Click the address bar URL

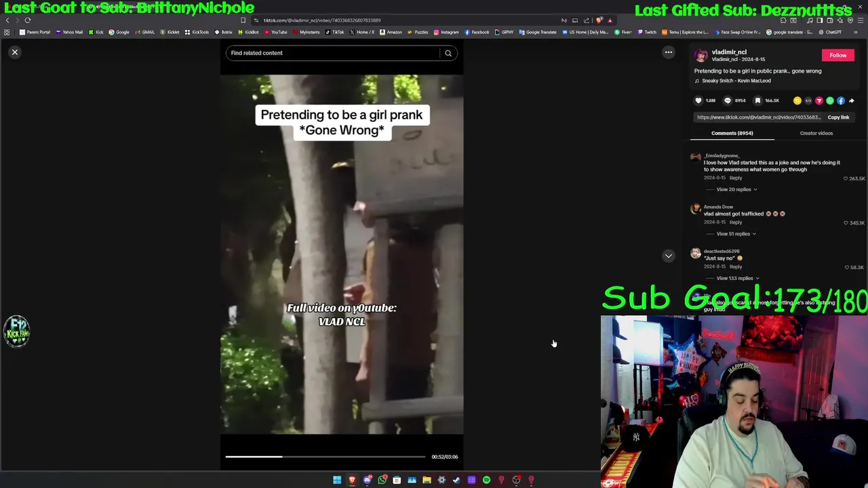(322, 20)
